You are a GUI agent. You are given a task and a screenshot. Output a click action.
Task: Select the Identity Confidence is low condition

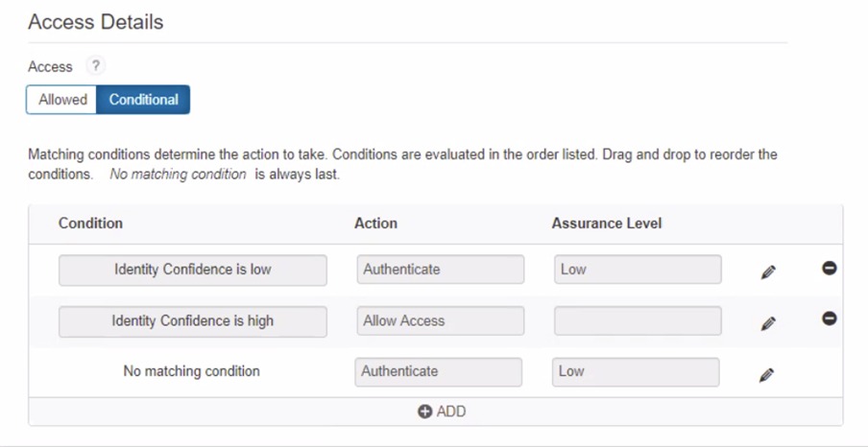(192, 270)
